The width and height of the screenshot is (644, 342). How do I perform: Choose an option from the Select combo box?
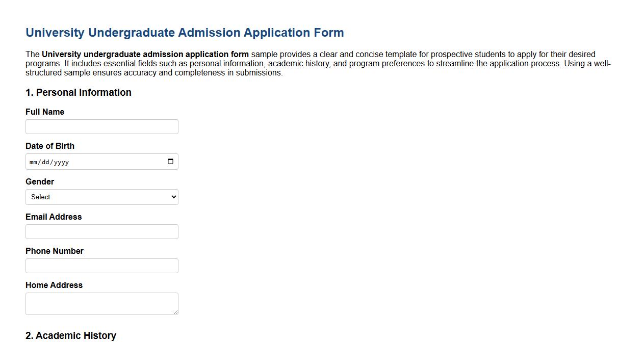101,197
